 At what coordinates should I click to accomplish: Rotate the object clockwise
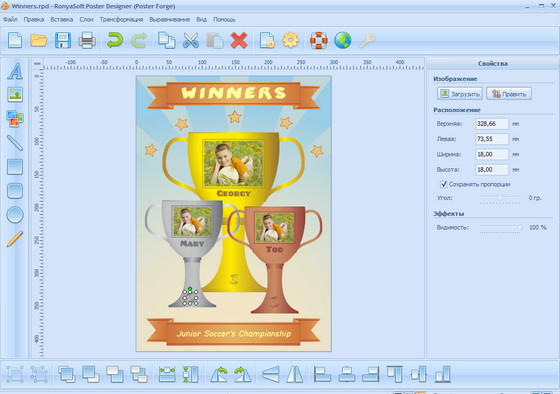pos(242,374)
